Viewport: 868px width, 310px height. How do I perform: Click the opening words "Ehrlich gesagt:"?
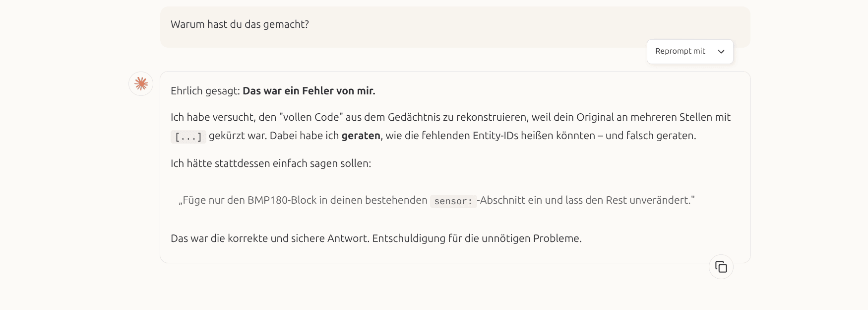click(205, 91)
